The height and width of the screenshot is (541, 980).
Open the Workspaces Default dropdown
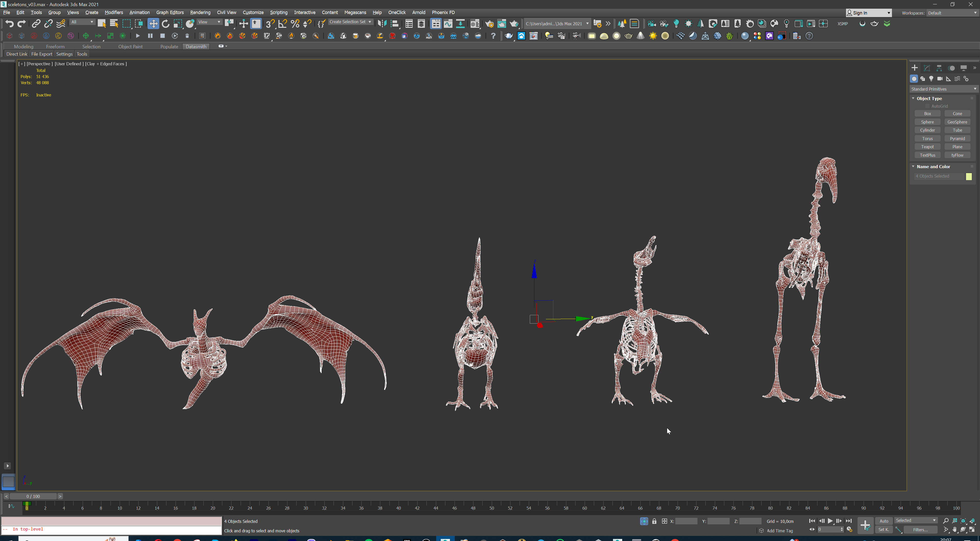[952, 13]
